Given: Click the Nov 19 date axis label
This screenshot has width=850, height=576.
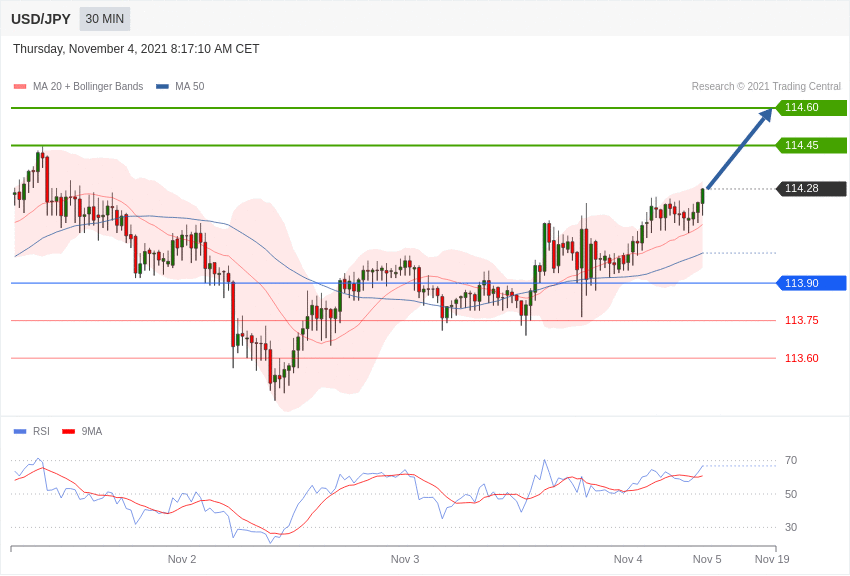Looking at the screenshot, I should tap(772, 559).
